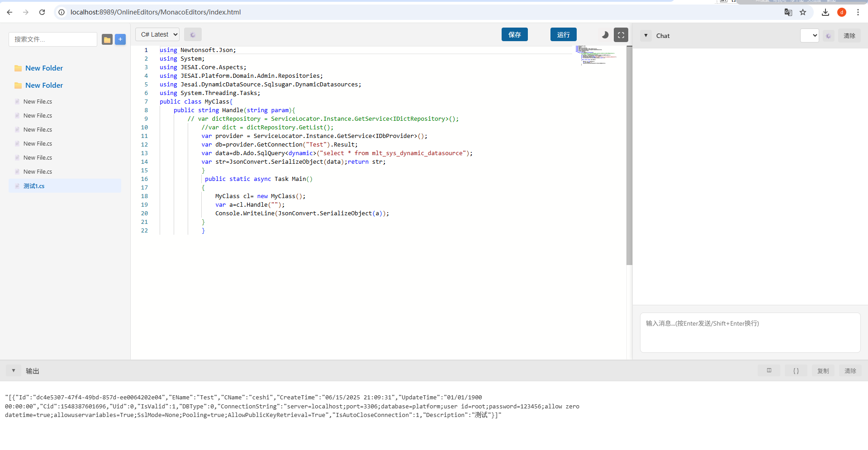868x450 pixels.
Task: Click the output table view icon
Action: tap(769, 370)
